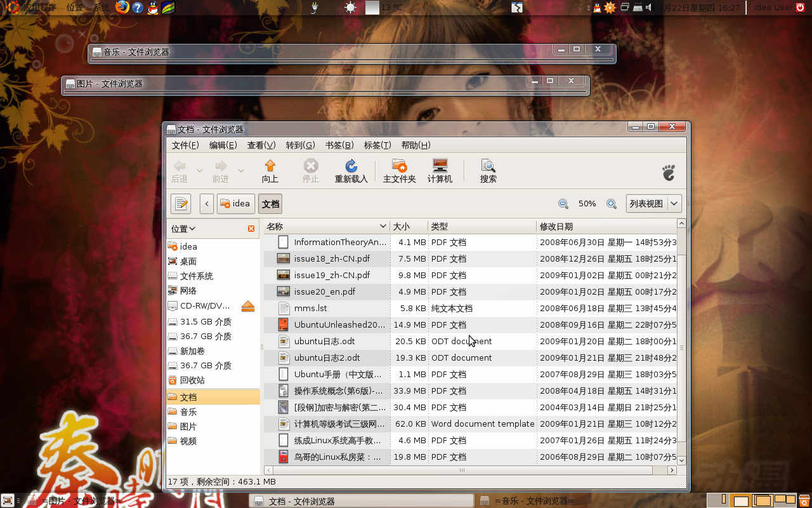The height and width of the screenshot is (508, 812).
Task: Click the zoom in magnifier icon
Action: tap(612, 204)
